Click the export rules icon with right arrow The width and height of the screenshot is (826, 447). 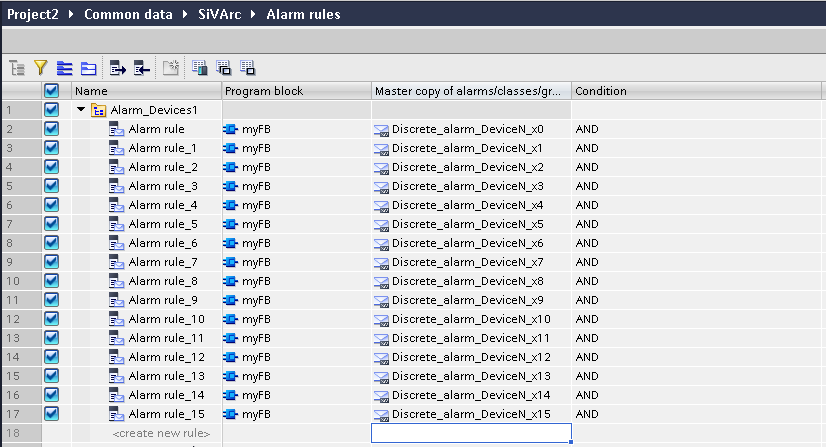117,68
